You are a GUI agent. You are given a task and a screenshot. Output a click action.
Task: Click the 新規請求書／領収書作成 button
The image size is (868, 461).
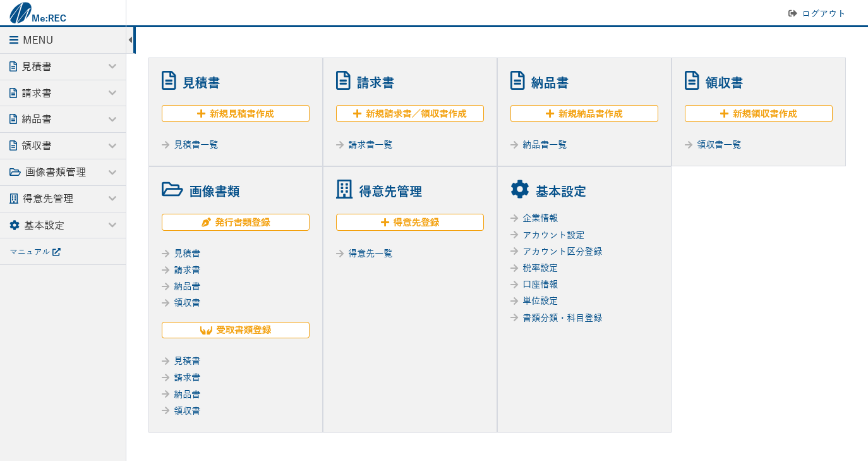pos(410,113)
